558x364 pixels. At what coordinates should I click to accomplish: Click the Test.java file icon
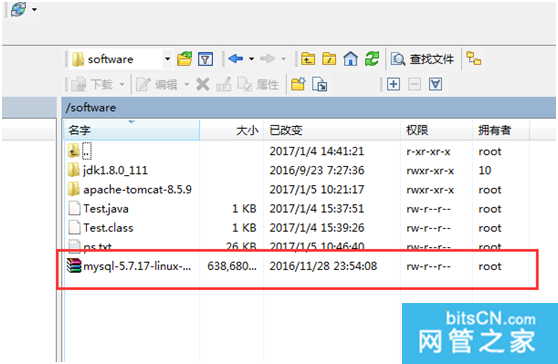[x=74, y=209]
